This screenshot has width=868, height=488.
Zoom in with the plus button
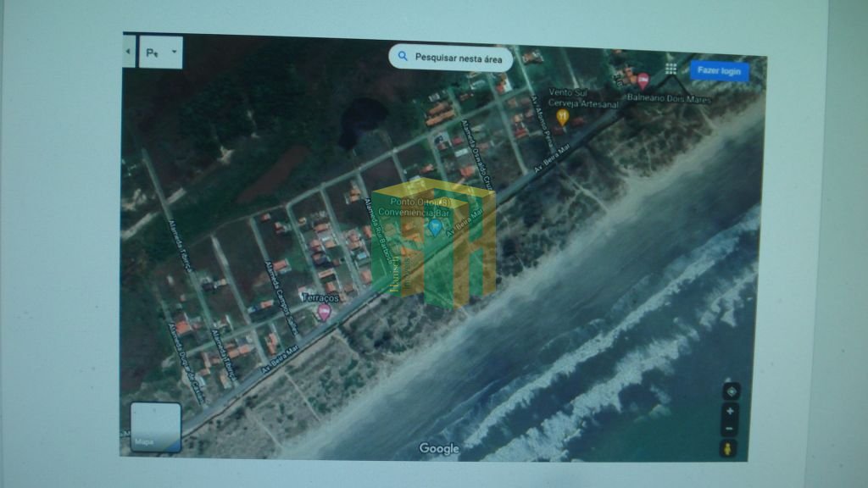(x=730, y=411)
